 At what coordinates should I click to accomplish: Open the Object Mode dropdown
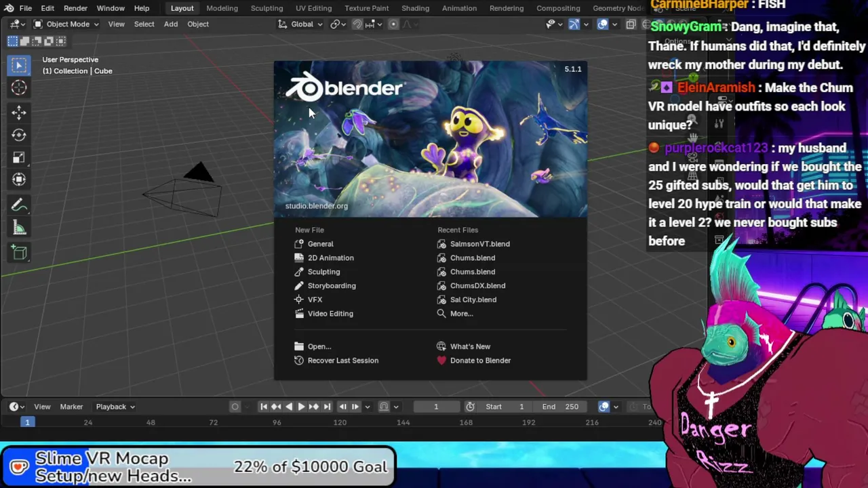(x=66, y=24)
